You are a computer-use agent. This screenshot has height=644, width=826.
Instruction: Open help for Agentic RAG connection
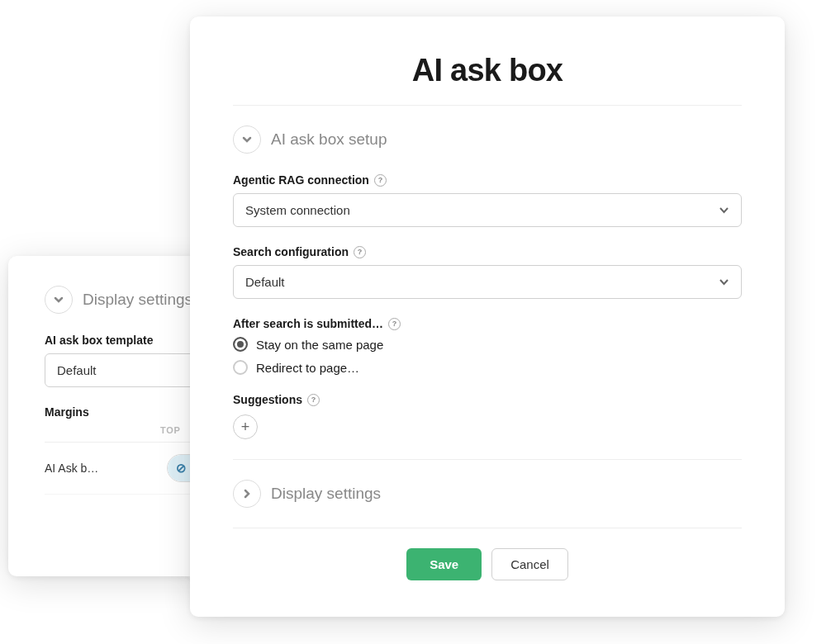[x=381, y=180]
